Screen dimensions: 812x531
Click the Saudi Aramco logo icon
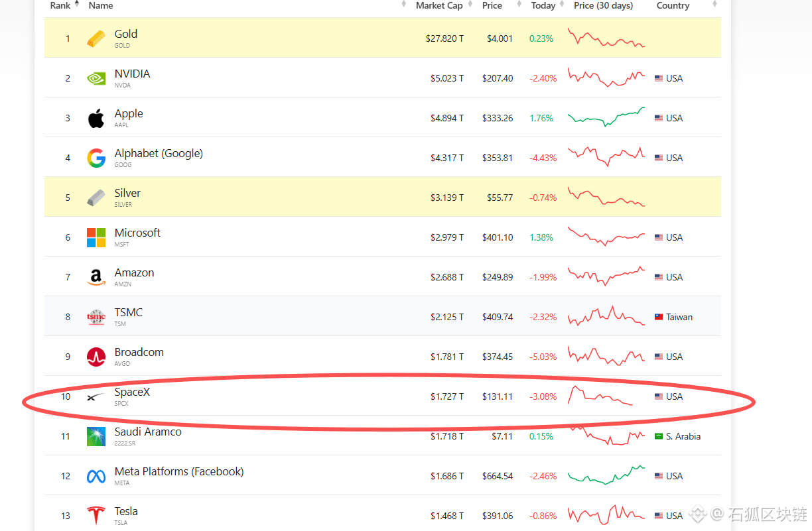96,436
